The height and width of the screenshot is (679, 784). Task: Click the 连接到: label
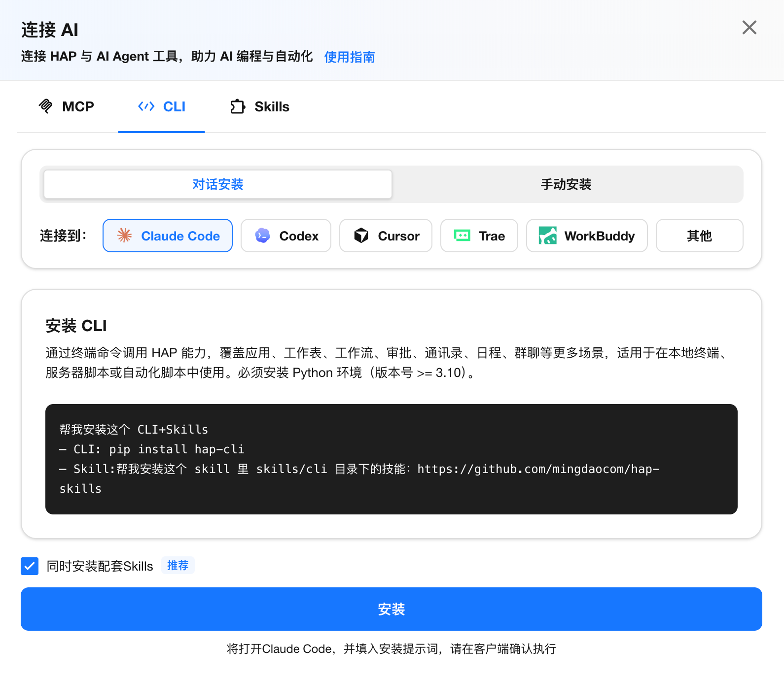coord(63,236)
